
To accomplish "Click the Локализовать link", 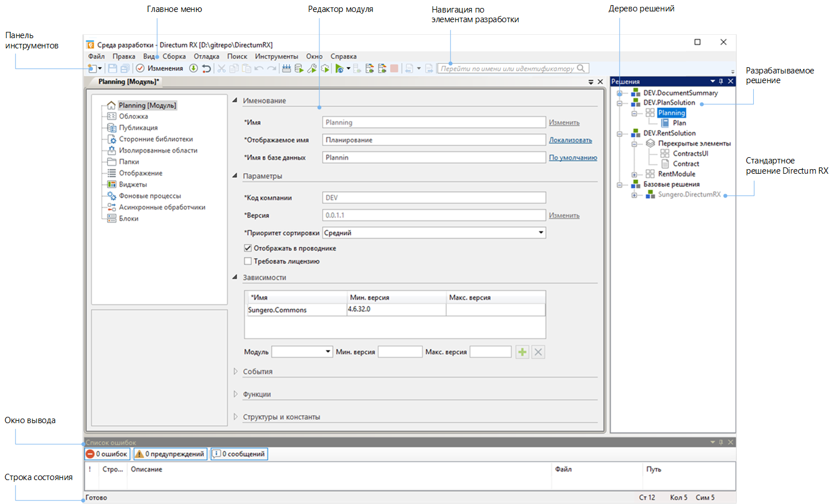I will click(x=570, y=140).
